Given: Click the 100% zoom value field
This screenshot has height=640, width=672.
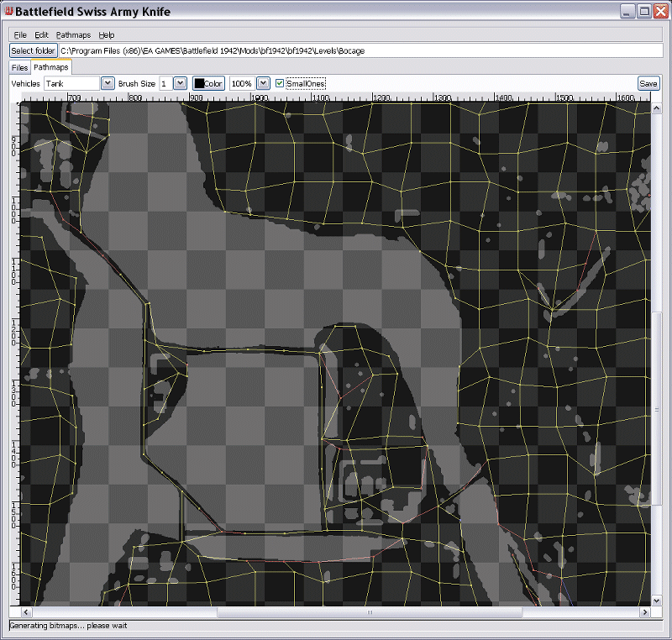Looking at the screenshot, I should pos(242,83).
